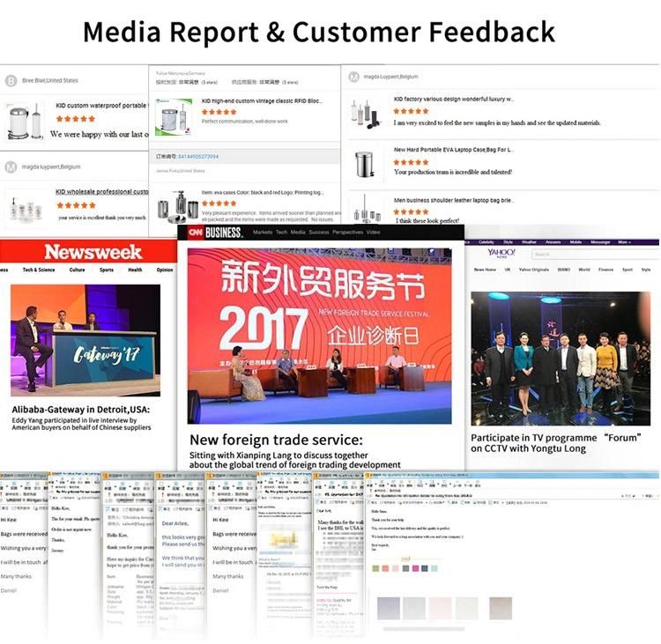Open the Tech tab in CNN Business
The height and width of the screenshot is (644, 661).
pyautogui.click(x=282, y=233)
